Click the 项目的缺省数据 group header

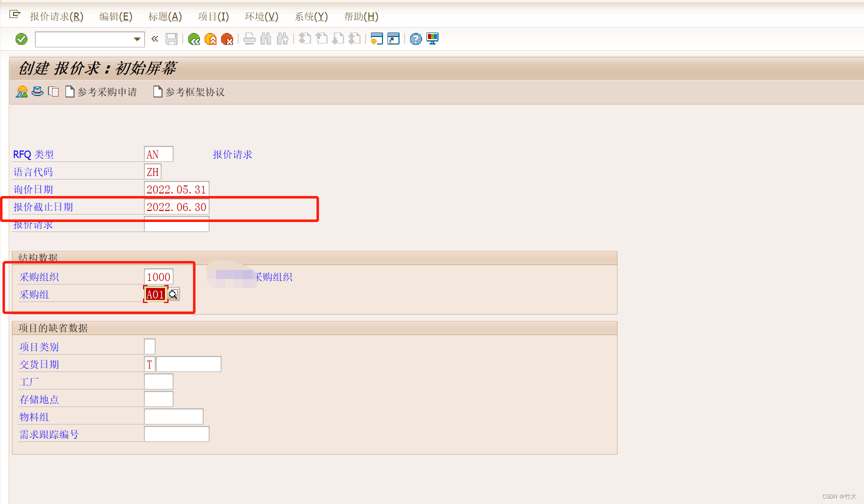(53, 328)
